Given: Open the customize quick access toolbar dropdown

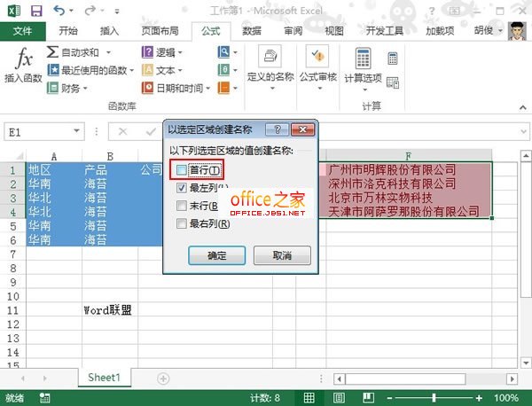Looking at the screenshot, I should pos(117,12).
